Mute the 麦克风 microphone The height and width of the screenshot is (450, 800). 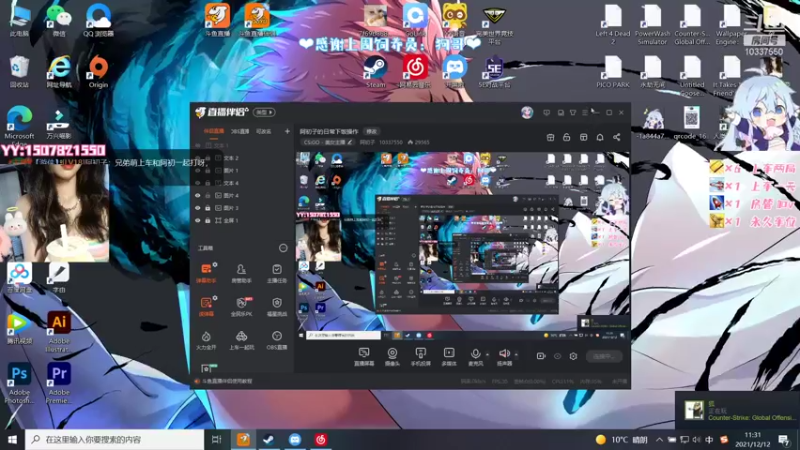[x=475, y=354]
